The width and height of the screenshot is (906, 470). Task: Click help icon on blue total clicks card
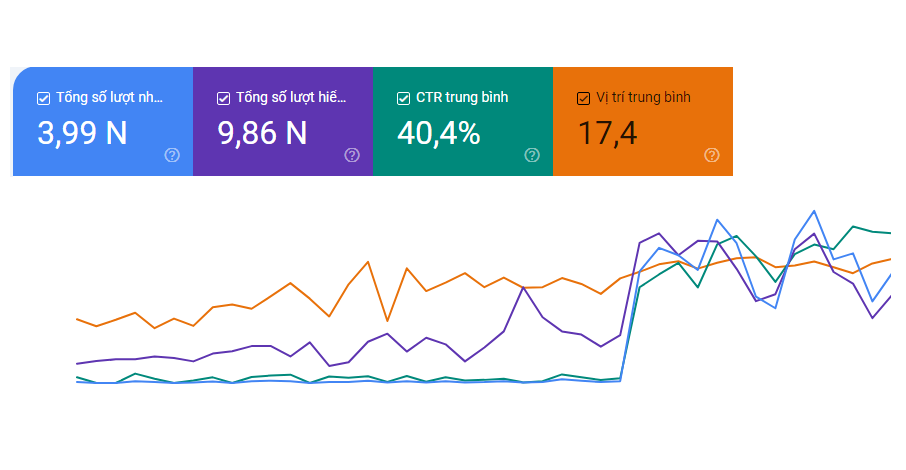pyautogui.click(x=172, y=155)
